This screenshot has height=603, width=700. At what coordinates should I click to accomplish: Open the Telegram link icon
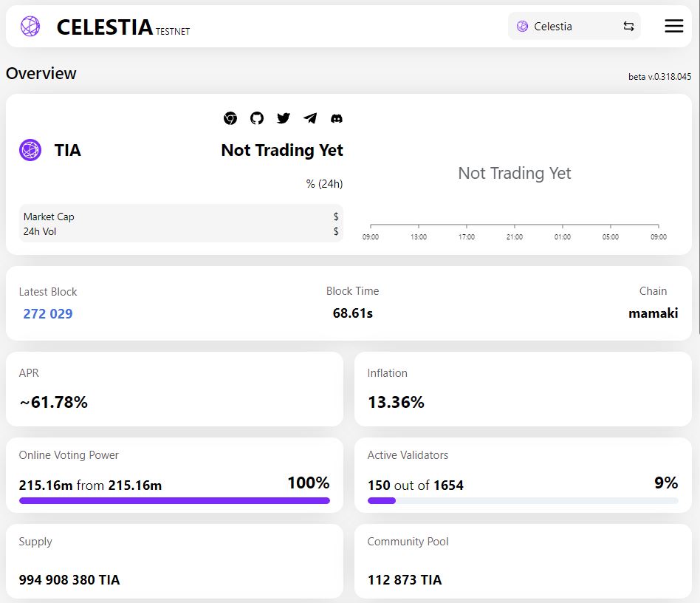pyautogui.click(x=310, y=118)
